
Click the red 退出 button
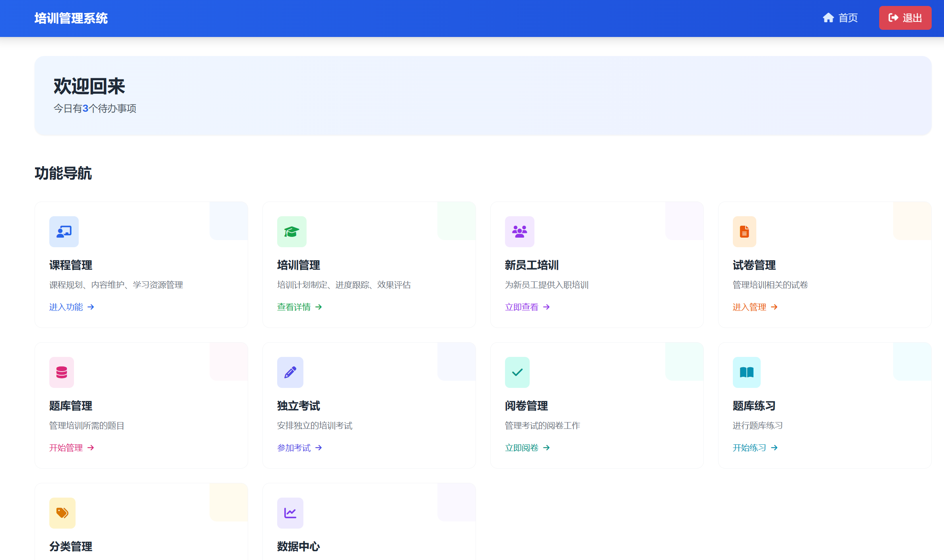point(905,18)
